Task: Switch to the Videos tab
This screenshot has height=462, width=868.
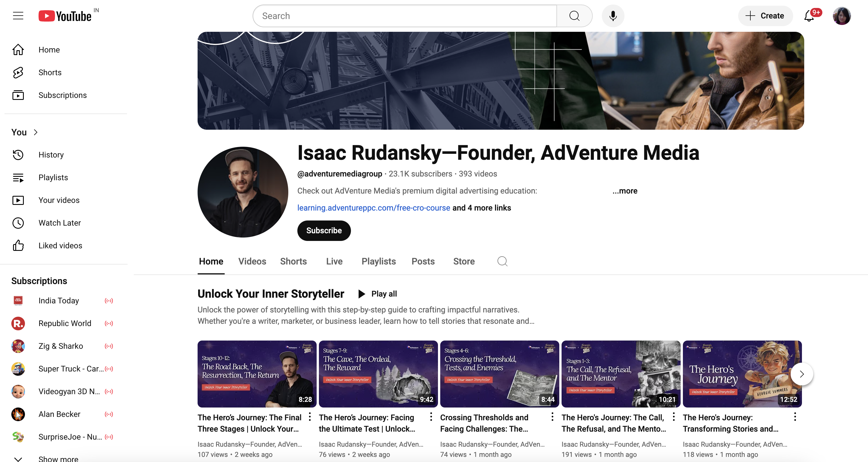Action: (x=252, y=261)
